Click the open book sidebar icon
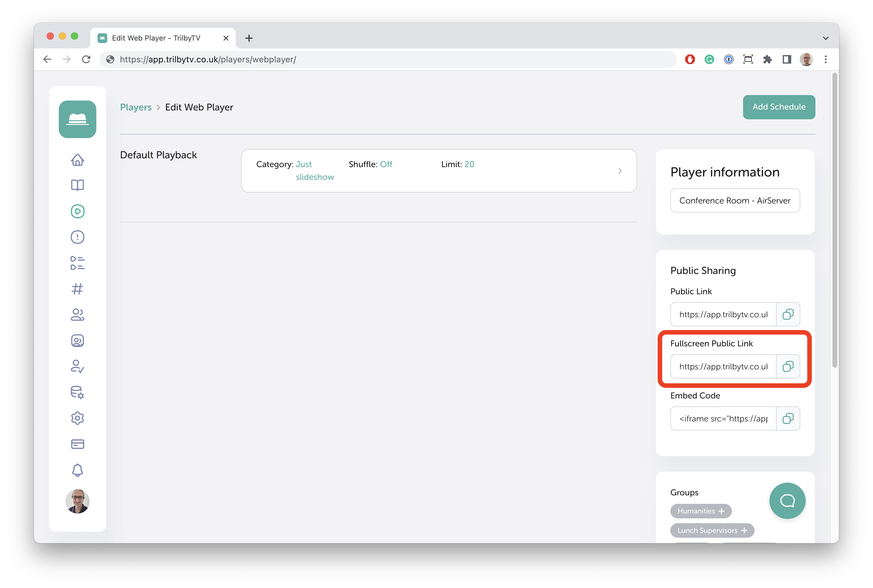 click(77, 185)
